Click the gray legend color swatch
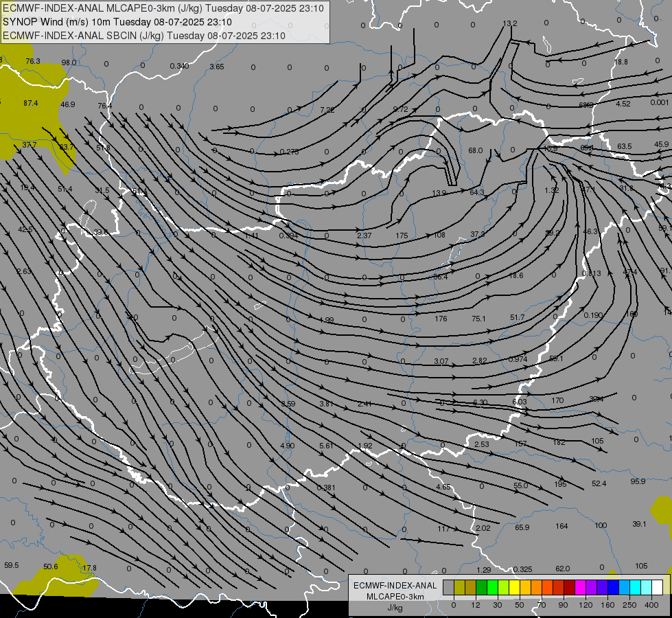This screenshot has height=618, width=672. pos(449,588)
